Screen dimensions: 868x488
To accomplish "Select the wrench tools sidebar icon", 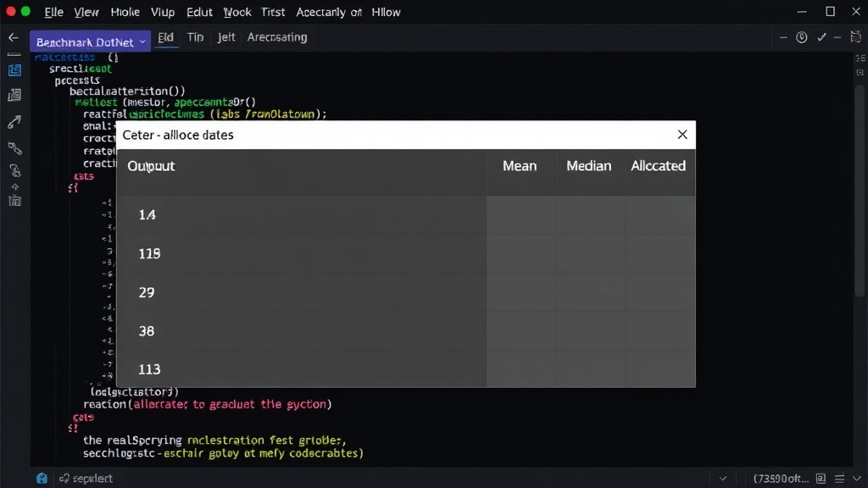I will click(x=14, y=147).
